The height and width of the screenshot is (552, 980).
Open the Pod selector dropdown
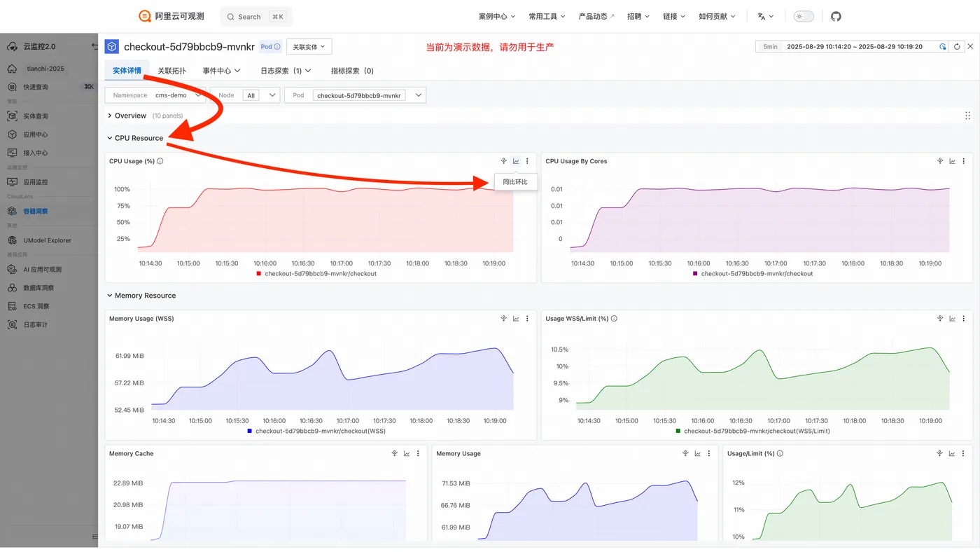[x=355, y=95]
